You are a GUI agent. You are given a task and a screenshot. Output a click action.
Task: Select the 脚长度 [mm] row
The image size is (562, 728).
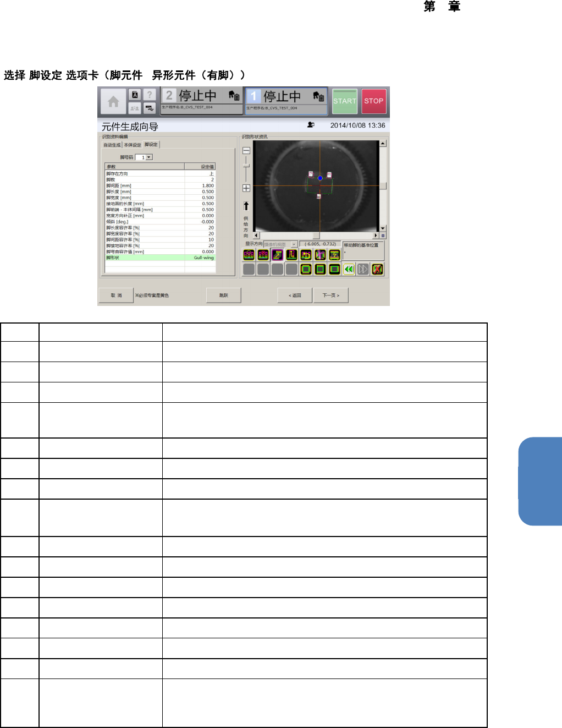(160, 191)
